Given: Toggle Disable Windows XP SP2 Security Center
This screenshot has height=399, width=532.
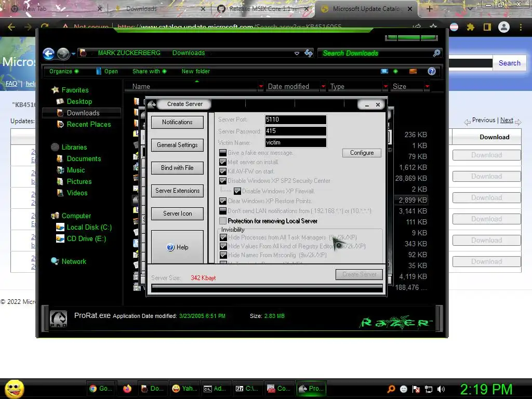Looking at the screenshot, I should coord(223,181).
